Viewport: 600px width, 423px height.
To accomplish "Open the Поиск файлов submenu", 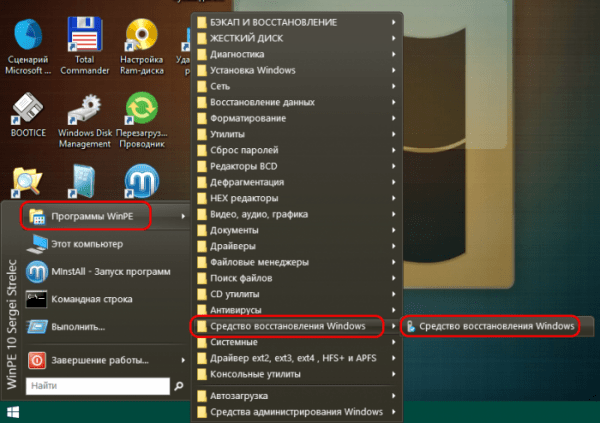I will coord(297,278).
